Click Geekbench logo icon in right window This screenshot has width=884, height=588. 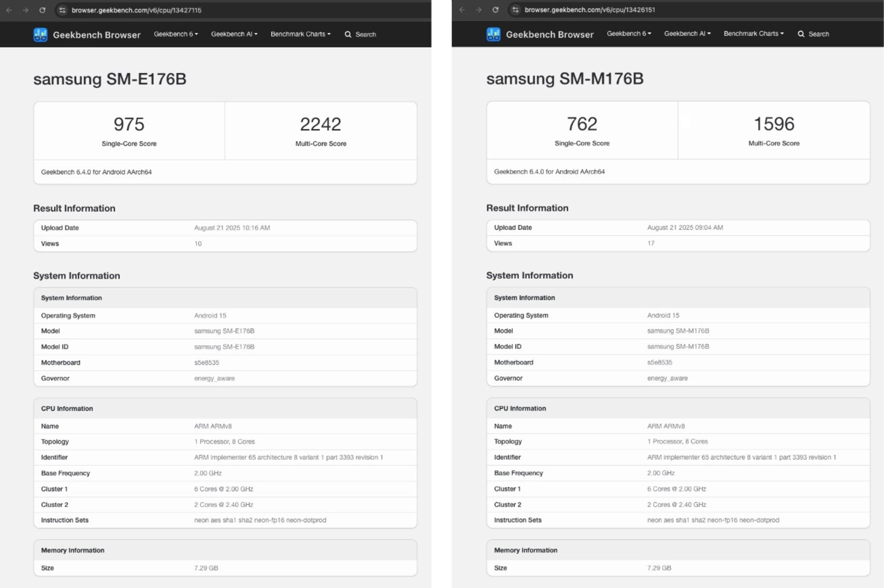point(494,34)
